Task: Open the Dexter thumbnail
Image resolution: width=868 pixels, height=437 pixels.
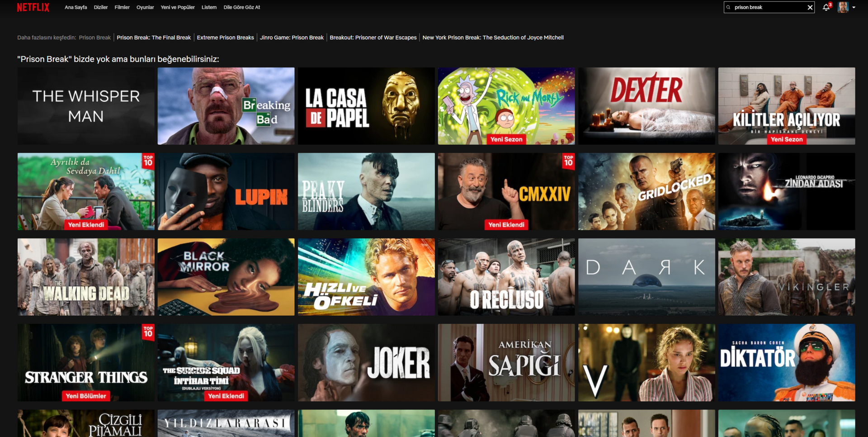Action: pyautogui.click(x=646, y=106)
